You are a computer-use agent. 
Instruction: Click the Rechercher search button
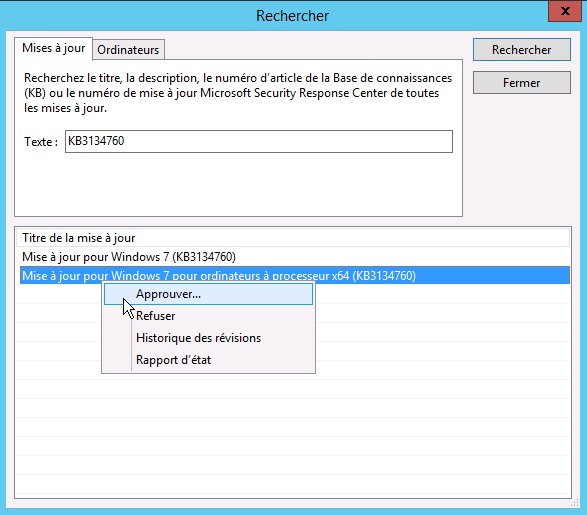click(521, 49)
